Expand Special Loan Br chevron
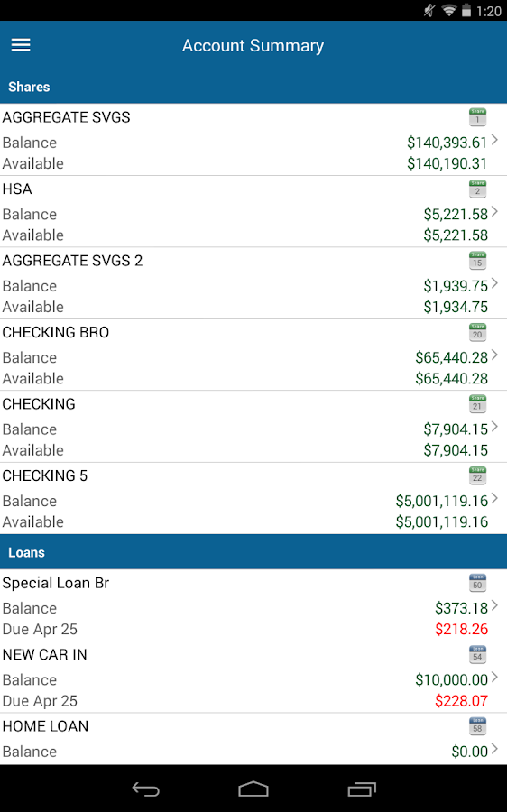Screen dimensions: 507x812 click(x=494, y=605)
